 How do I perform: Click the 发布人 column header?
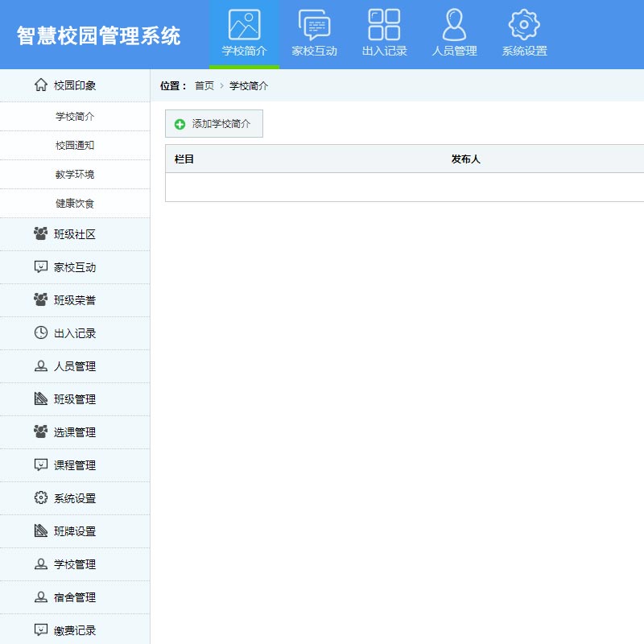465,159
